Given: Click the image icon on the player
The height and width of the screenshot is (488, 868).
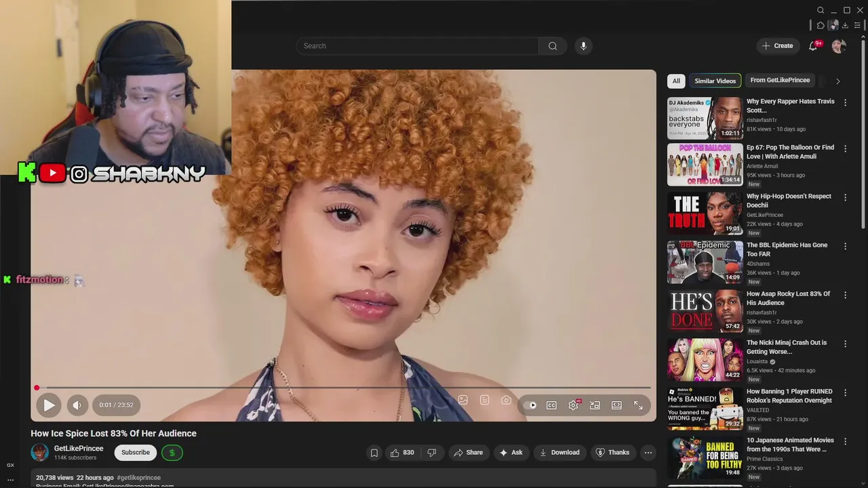Looking at the screenshot, I should click(462, 401).
